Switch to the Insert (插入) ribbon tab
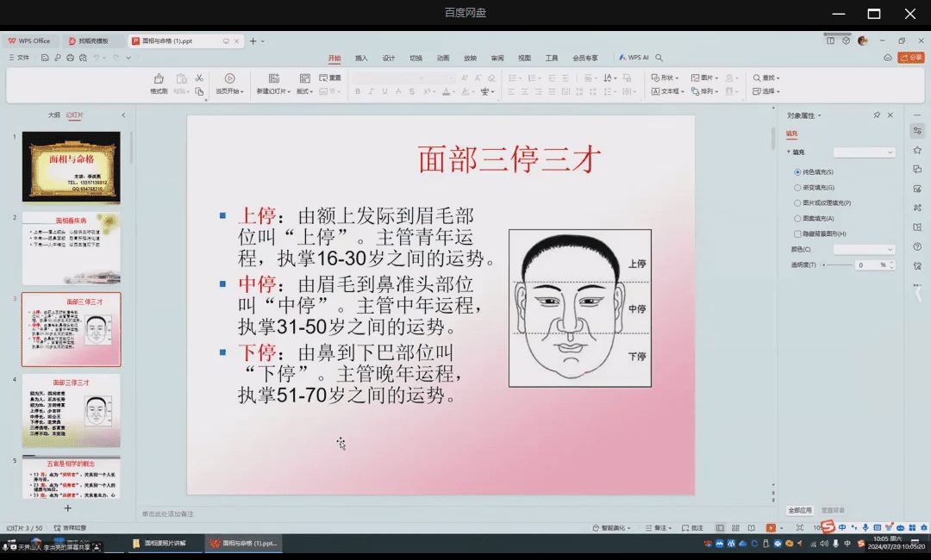 pos(361,58)
